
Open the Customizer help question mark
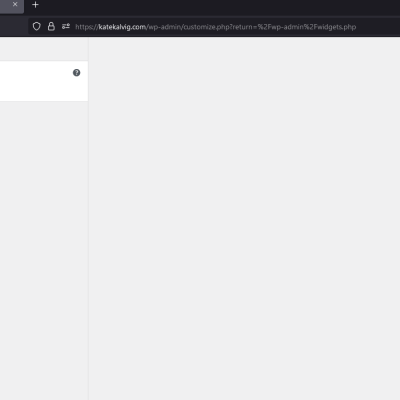76,73
